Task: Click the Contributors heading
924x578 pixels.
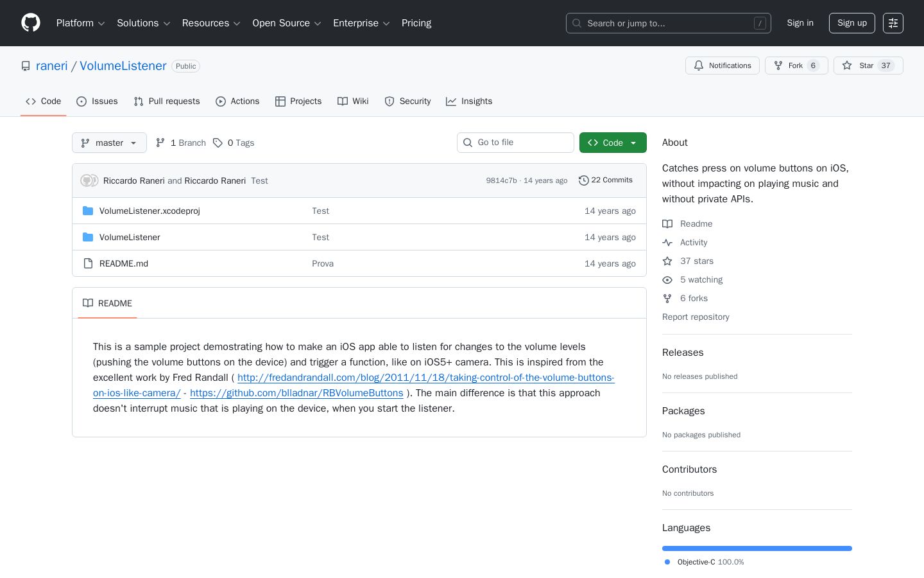Action: (x=690, y=469)
